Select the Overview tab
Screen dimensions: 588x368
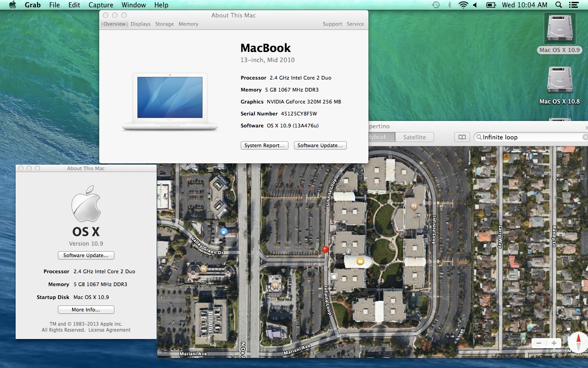114,24
